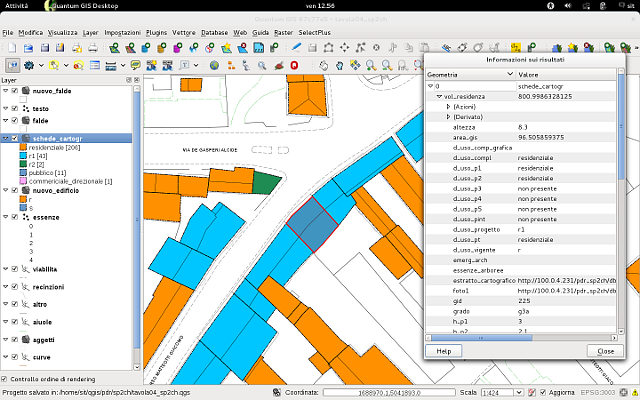Open the Plugins menu
The image size is (640, 400).
tap(156, 32)
